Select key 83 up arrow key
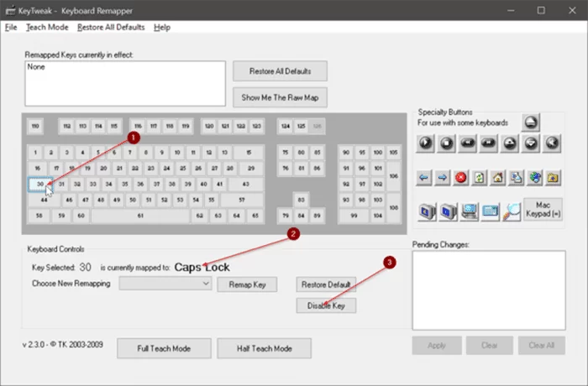588x386 pixels. pos(301,200)
